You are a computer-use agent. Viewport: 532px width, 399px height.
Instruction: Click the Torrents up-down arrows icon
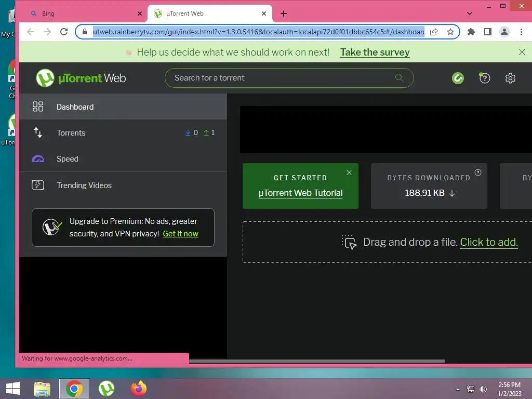pyautogui.click(x=37, y=132)
